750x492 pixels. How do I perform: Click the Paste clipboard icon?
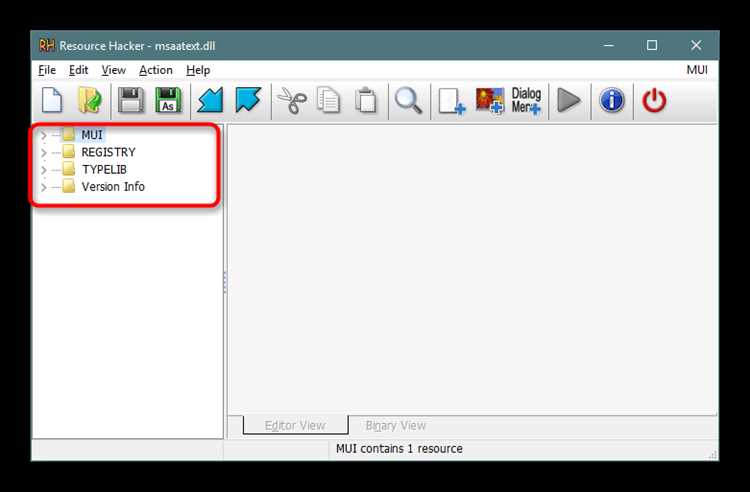[x=366, y=101]
